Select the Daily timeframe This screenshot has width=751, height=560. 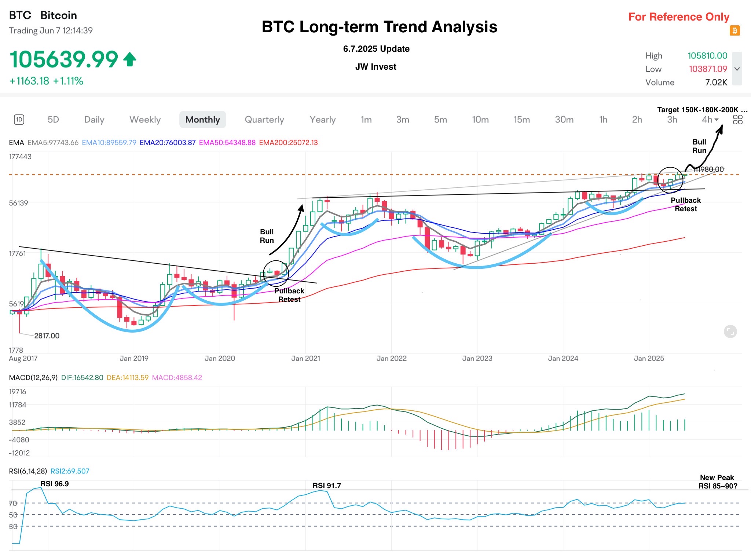[94, 120]
